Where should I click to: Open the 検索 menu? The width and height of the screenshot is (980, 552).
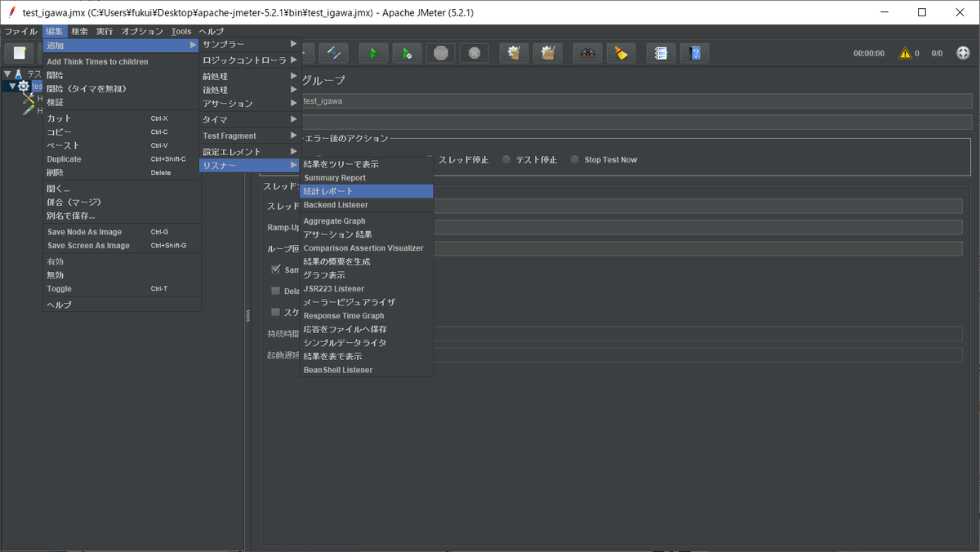pos(79,31)
